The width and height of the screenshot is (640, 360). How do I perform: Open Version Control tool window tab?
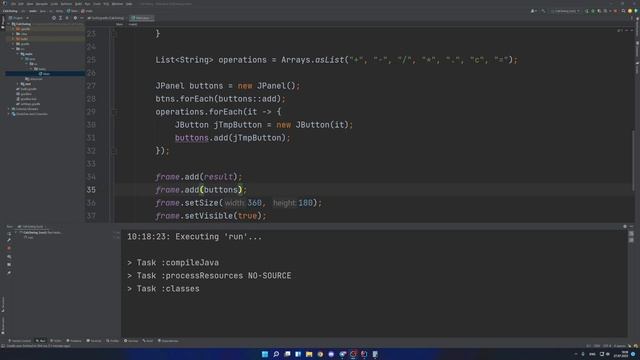point(19,341)
